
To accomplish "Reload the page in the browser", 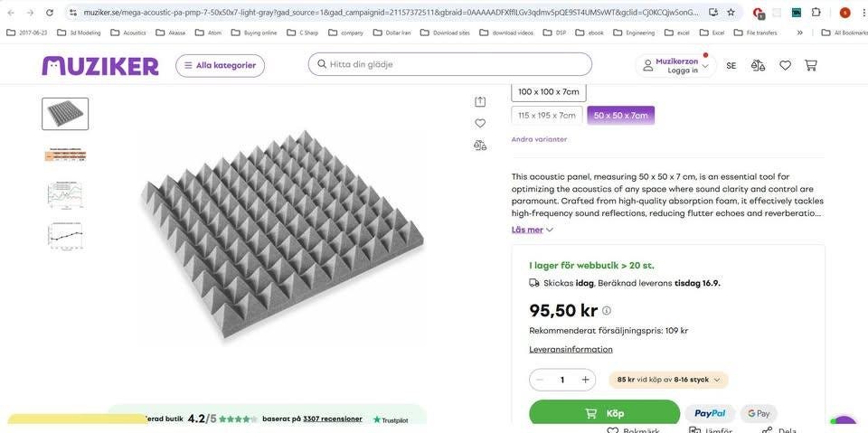I will 50,13.
